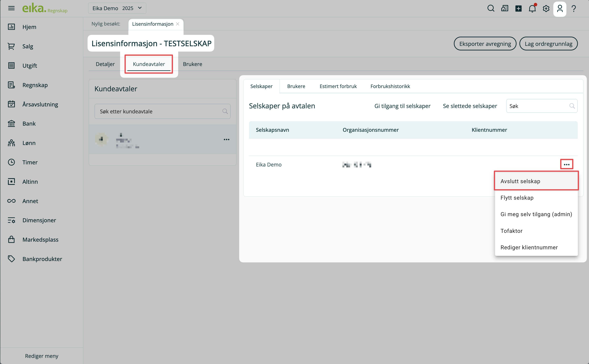Screen dimensions: 589x364
Task: Open settings gear icon
Action: coord(546,8)
